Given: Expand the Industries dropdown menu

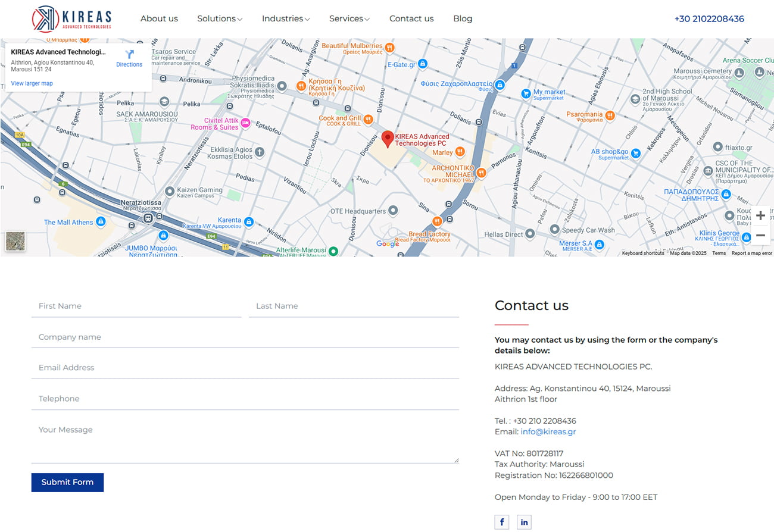Looking at the screenshot, I should click(286, 18).
